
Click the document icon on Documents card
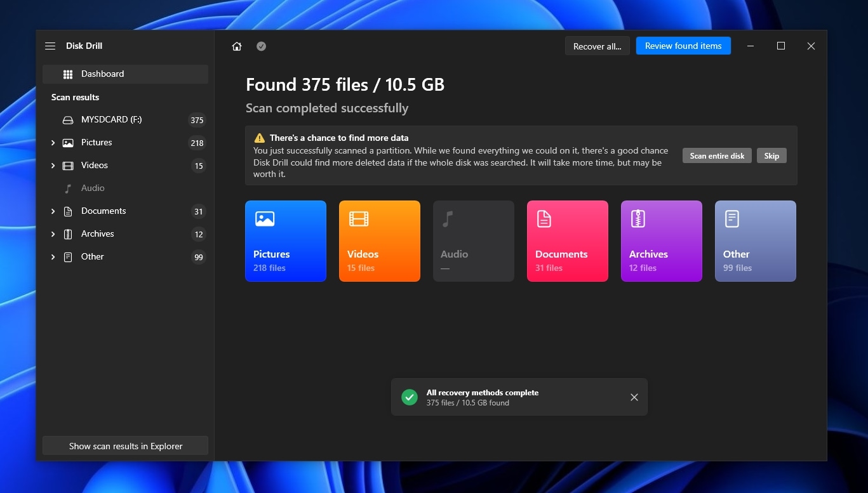pos(544,219)
